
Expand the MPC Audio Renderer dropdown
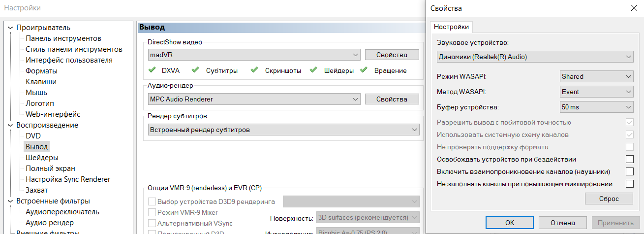point(254,99)
